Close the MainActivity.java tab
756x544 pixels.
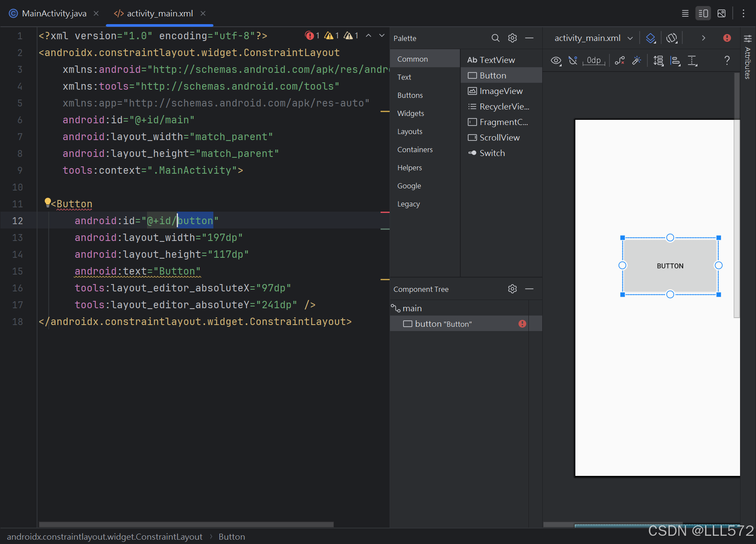(96, 13)
